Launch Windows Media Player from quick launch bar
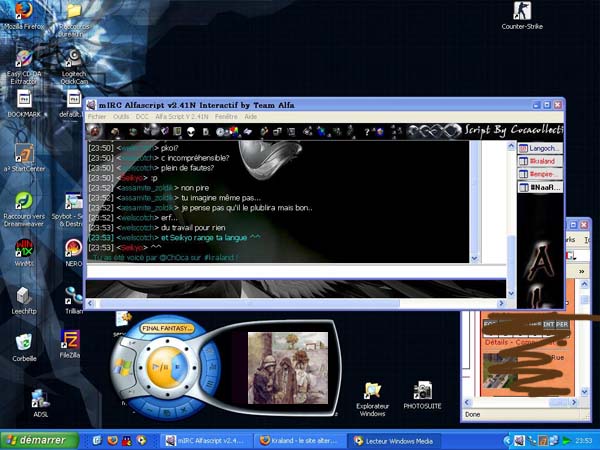600x450 pixels. (141, 440)
